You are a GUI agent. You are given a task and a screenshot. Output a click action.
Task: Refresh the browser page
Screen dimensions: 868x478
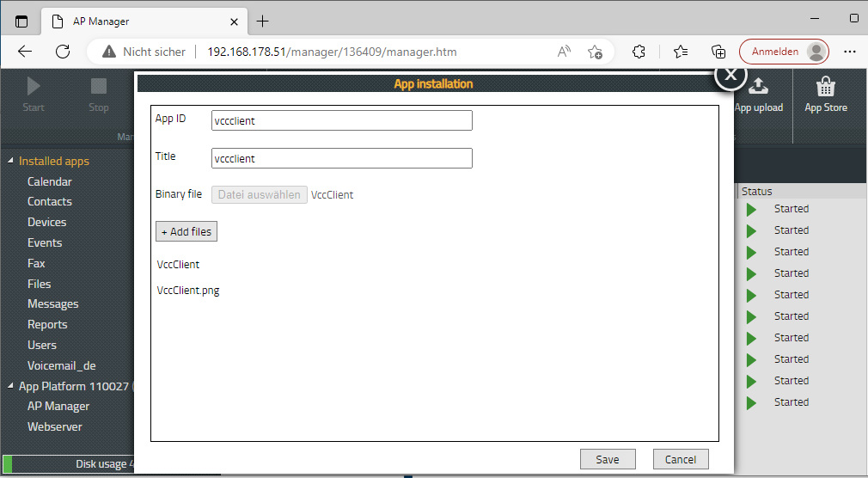63,52
